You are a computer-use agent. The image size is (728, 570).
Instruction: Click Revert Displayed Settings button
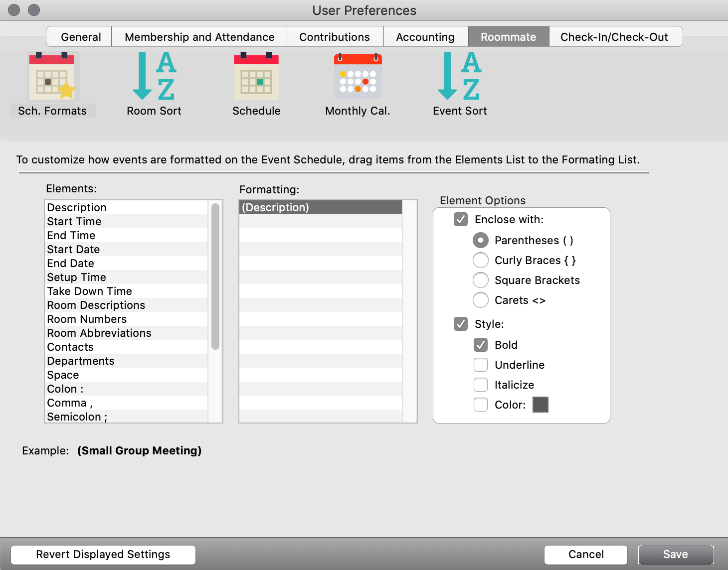coord(103,555)
